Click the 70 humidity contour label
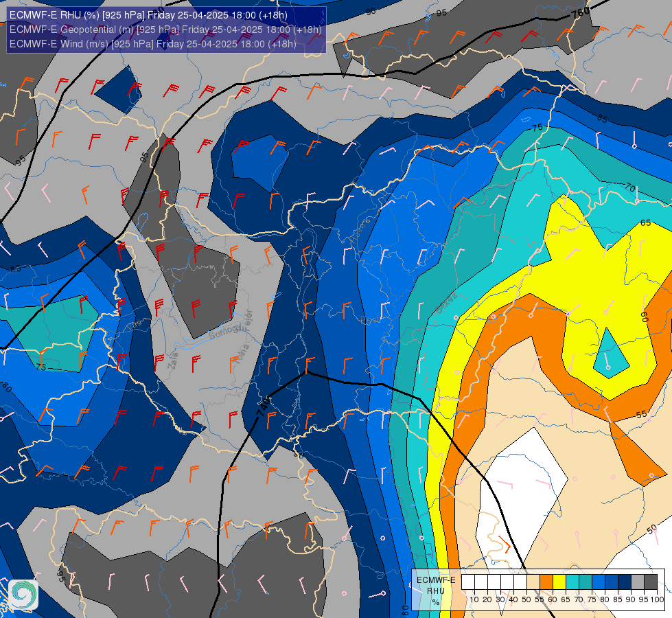The image size is (672, 618). [629, 187]
